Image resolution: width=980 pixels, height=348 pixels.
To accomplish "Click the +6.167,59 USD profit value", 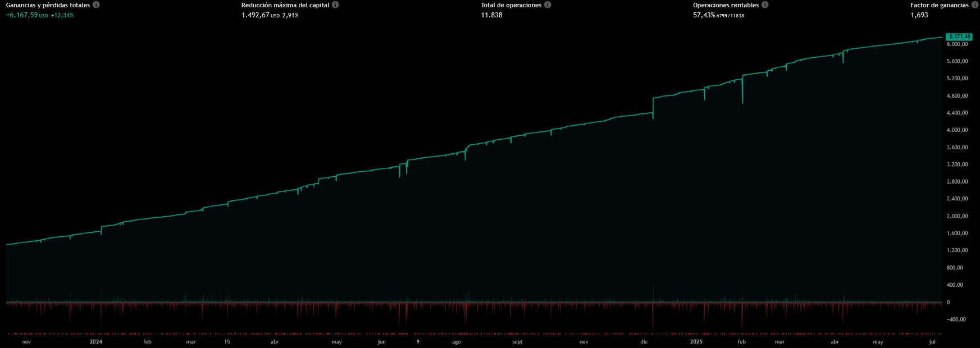I will click(22, 15).
